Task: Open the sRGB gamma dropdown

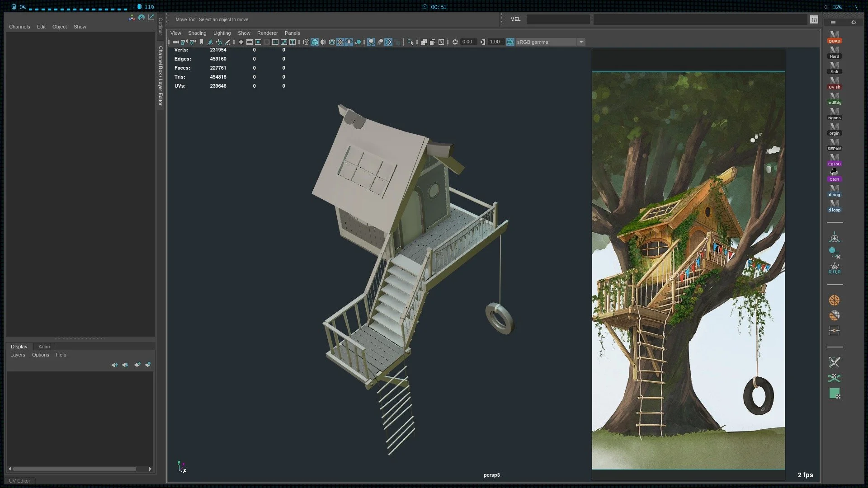Action: point(551,42)
